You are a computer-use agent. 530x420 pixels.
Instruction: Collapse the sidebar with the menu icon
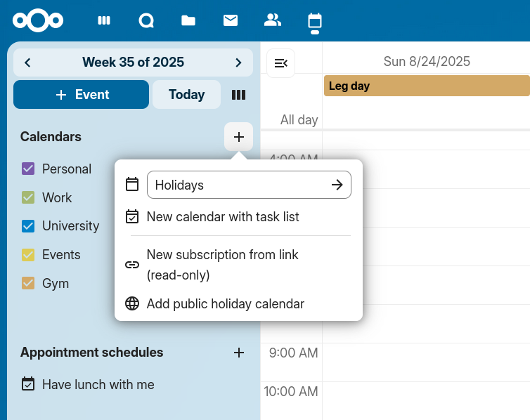coord(281,63)
